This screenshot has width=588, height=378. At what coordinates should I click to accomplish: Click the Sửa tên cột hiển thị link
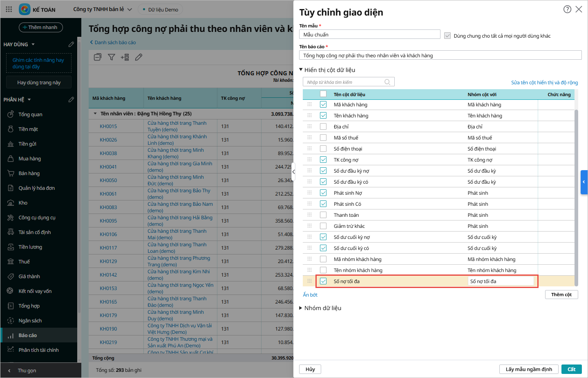tap(544, 83)
